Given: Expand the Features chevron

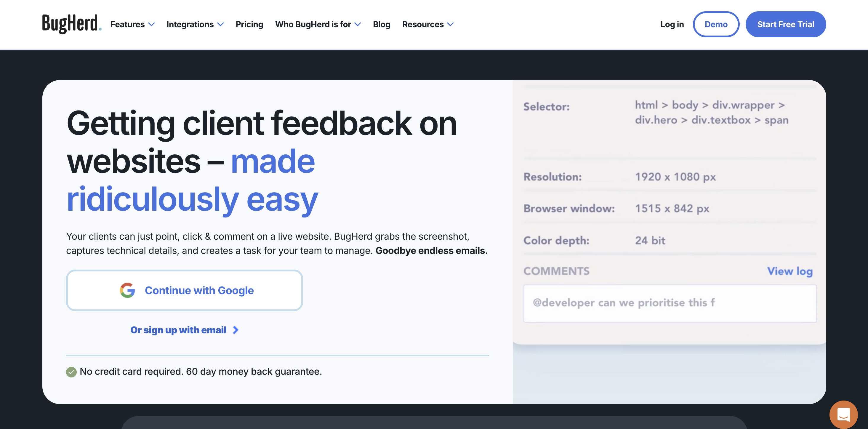Looking at the screenshot, I should (152, 24).
